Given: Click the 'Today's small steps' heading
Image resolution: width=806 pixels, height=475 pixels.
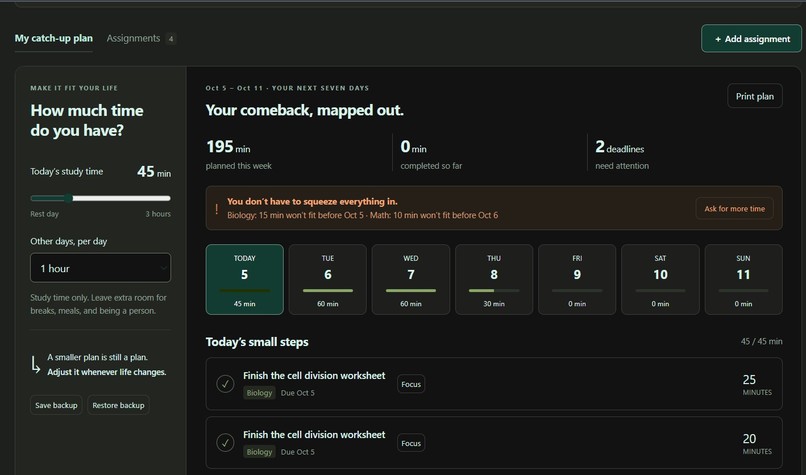Looking at the screenshot, I should [257, 342].
